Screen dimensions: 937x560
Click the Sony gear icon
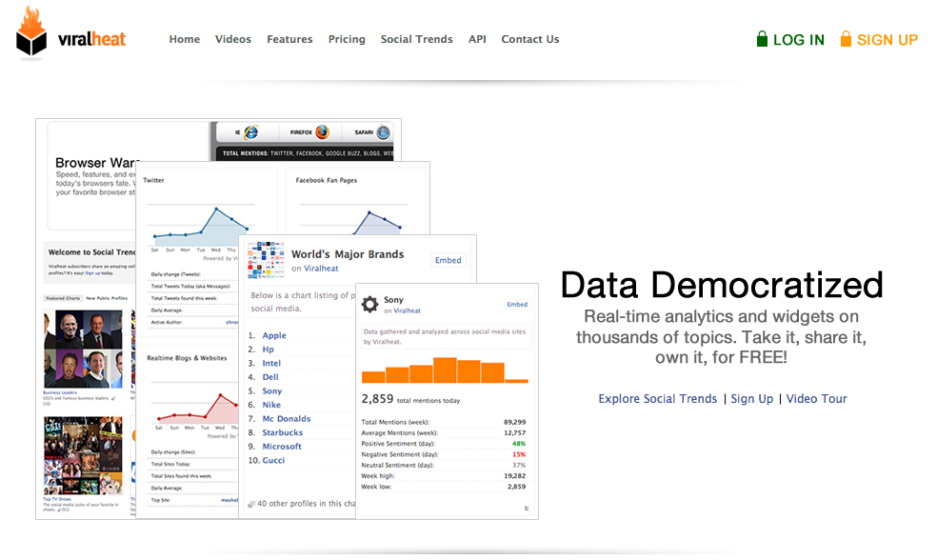(x=369, y=304)
